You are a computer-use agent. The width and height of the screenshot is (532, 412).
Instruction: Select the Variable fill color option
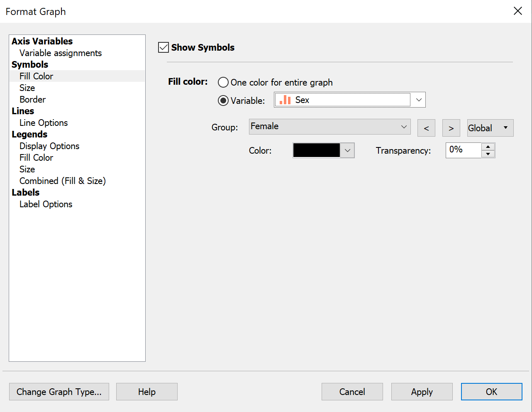pyautogui.click(x=223, y=100)
